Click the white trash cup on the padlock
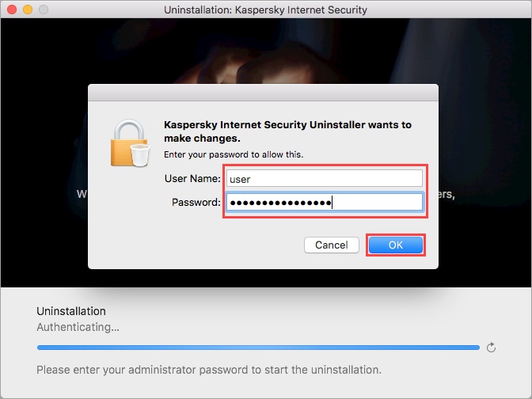532x399 pixels. pyautogui.click(x=140, y=155)
